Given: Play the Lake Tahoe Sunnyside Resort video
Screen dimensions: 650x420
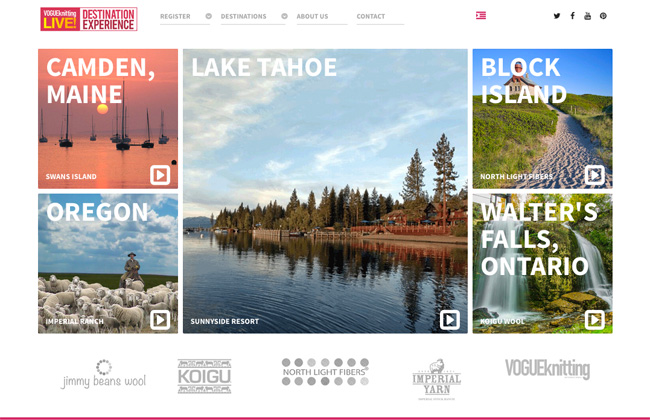Looking at the screenshot, I should (x=450, y=320).
